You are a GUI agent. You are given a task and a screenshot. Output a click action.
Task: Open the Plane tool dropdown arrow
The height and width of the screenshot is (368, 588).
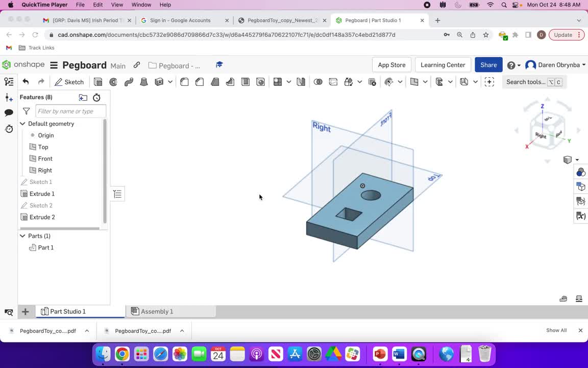tap(425, 82)
